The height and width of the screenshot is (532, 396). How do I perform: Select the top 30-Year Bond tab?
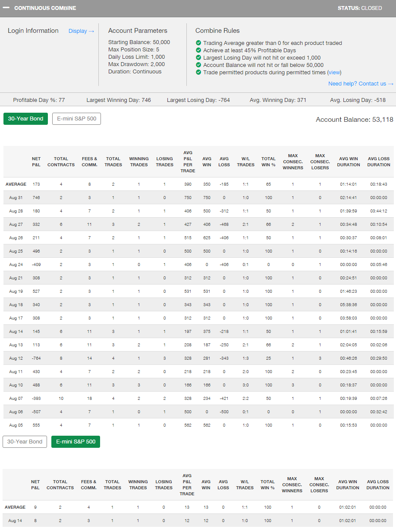pos(26,119)
